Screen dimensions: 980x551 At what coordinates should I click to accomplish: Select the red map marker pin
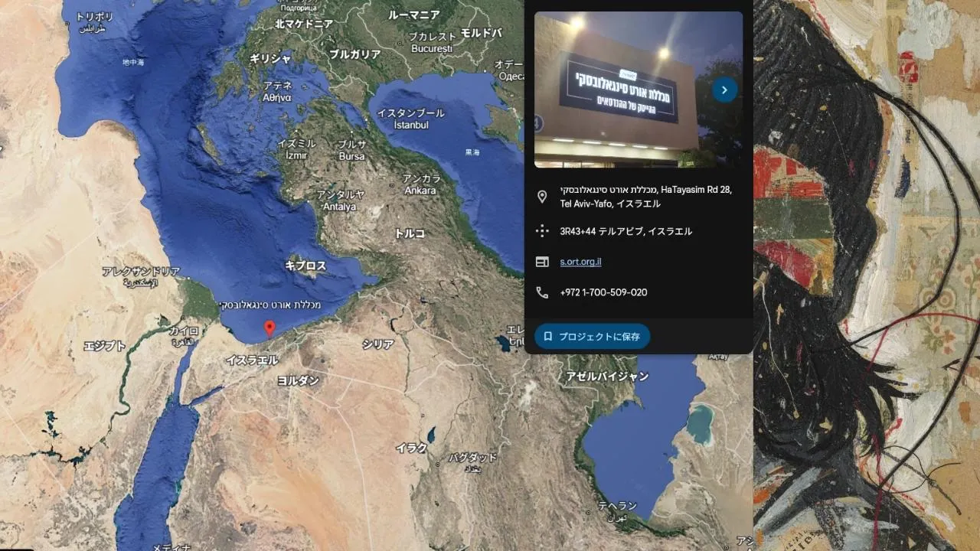click(x=269, y=329)
